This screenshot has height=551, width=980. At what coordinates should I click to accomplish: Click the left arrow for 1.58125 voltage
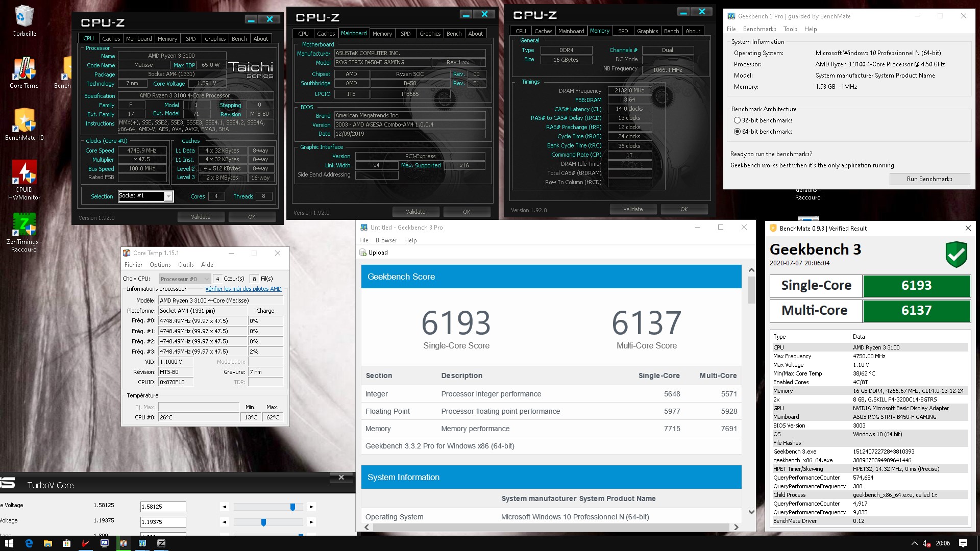tap(224, 507)
